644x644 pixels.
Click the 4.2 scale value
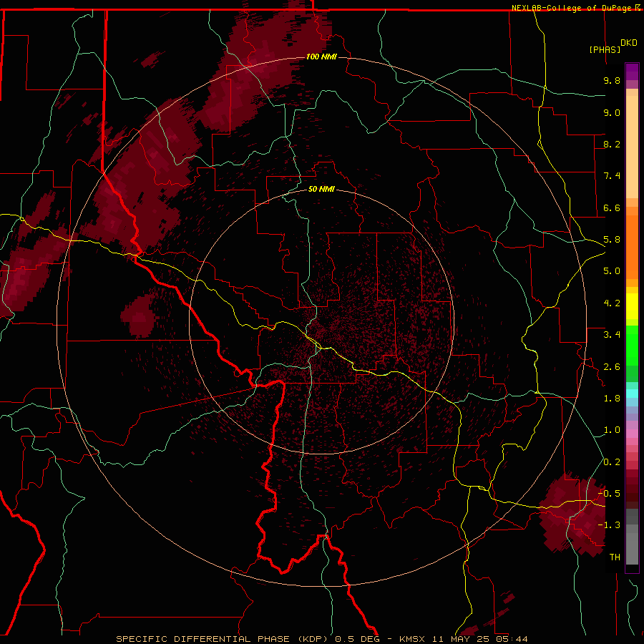click(612, 303)
